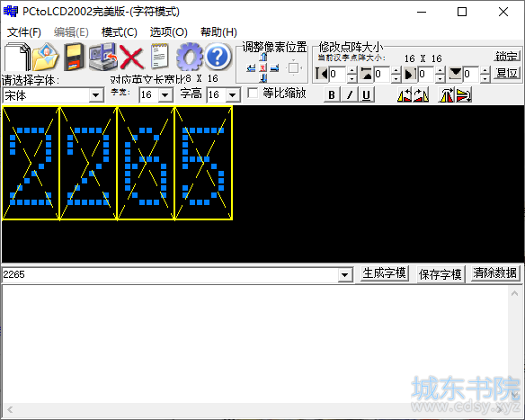
Task: Enable the 等比缩放 checkbox
Action: pos(253,93)
